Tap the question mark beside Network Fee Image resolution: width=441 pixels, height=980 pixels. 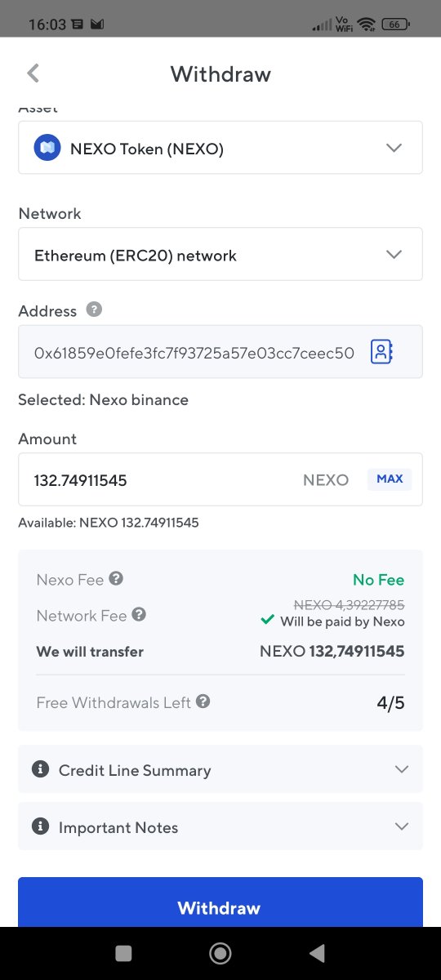(139, 614)
